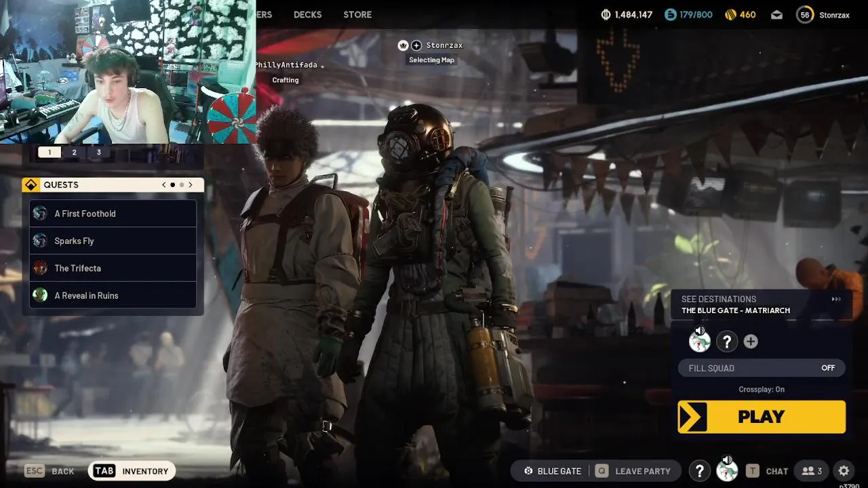
Task: Select the first quests page dot
Action: coord(172,185)
